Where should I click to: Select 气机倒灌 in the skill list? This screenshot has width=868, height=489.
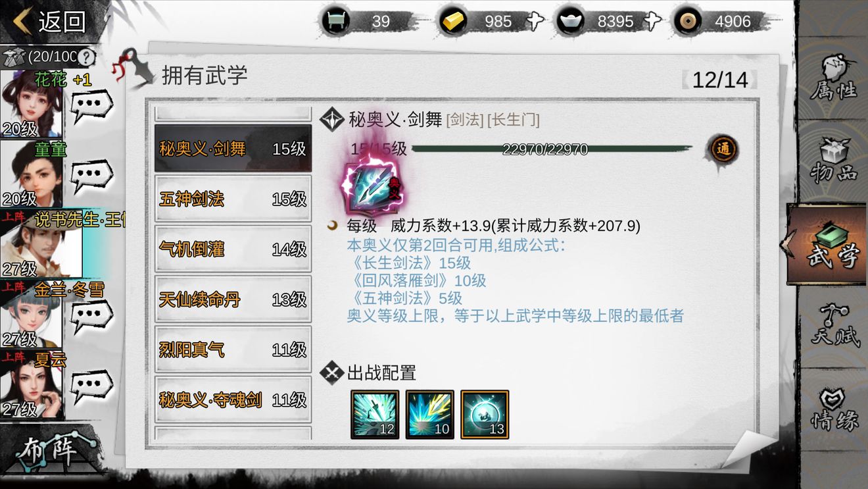tap(233, 249)
